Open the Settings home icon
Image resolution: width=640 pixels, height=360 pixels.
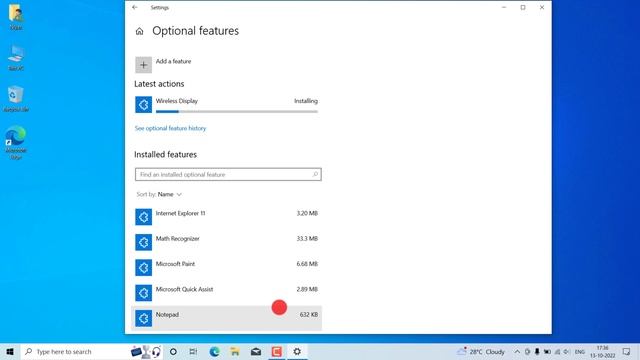pyautogui.click(x=139, y=31)
